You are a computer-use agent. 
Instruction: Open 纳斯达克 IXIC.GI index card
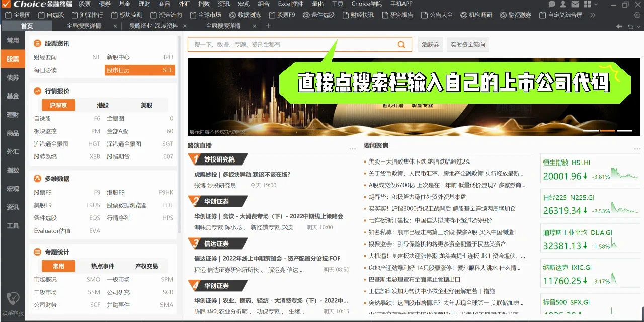pyautogui.click(x=591, y=274)
